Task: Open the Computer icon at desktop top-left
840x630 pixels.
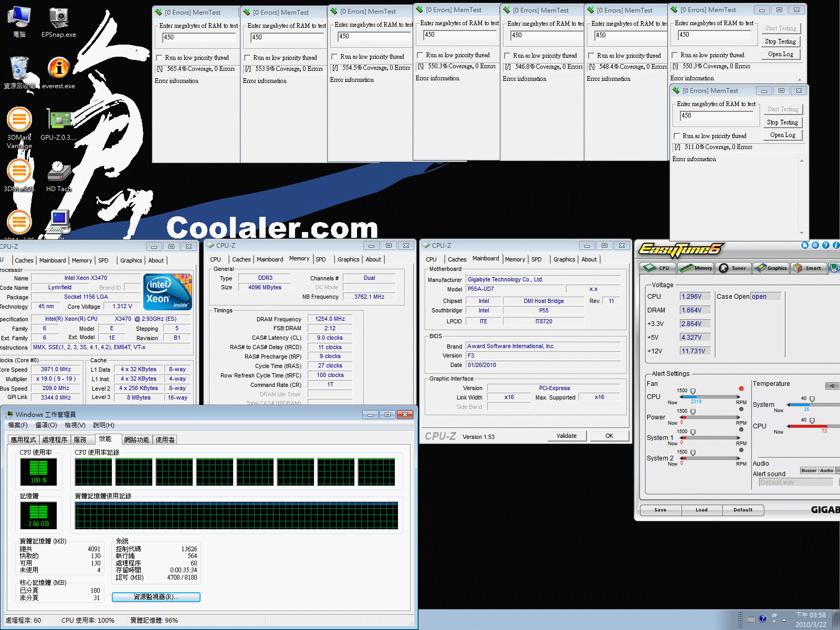Action: [19, 22]
